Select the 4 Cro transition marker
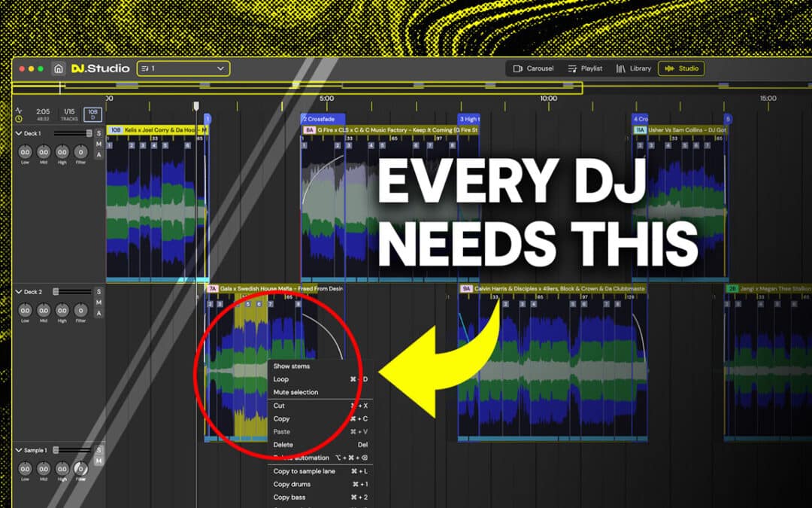Viewport: 812px width, 508px height. [x=640, y=119]
